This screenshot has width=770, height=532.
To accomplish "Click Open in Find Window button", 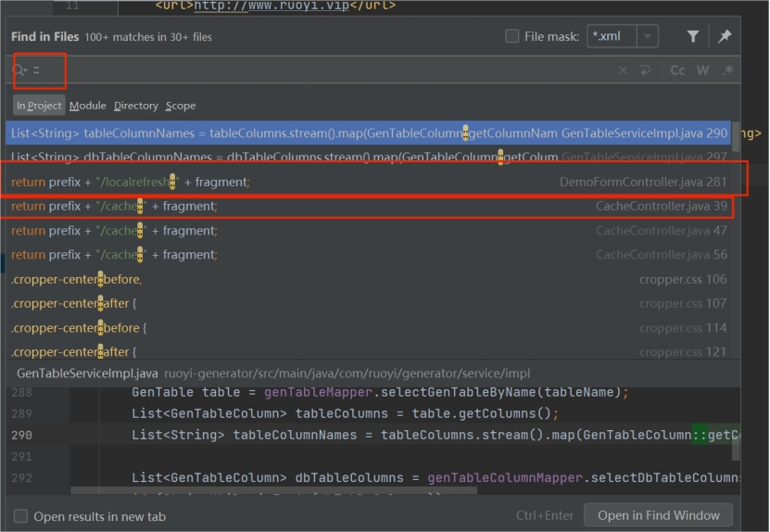I will click(658, 515).
